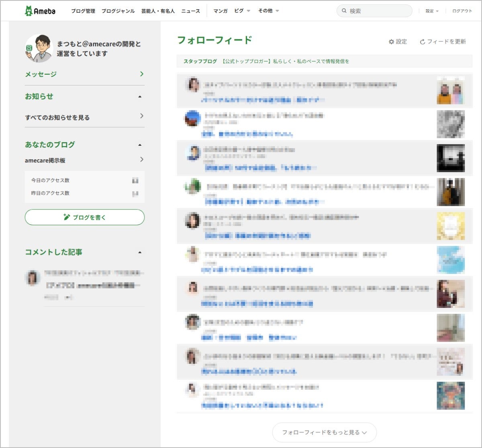The width and height of the screenshot is (482, 448).
Task: Click the ログアウト link
Action: coord(462,11)
